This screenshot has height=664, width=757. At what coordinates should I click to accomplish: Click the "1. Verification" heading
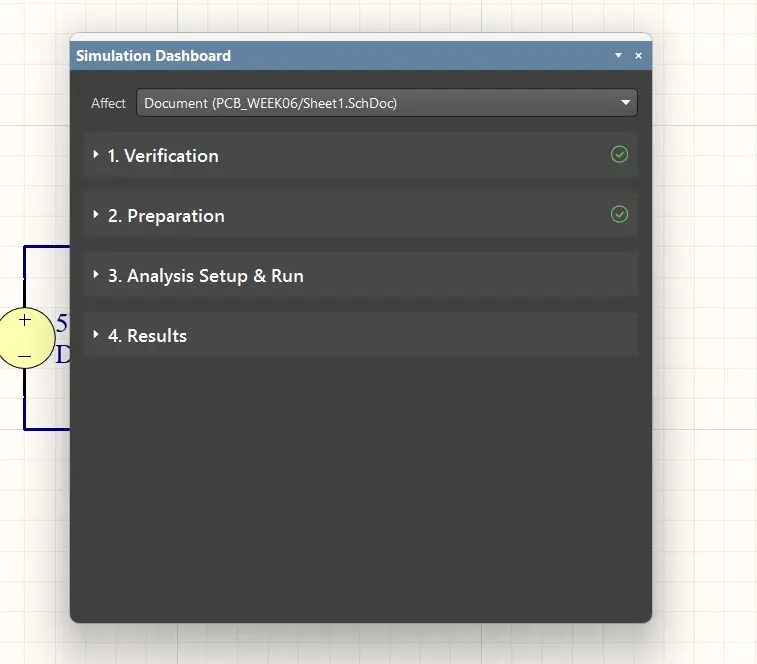pos(163,156)
